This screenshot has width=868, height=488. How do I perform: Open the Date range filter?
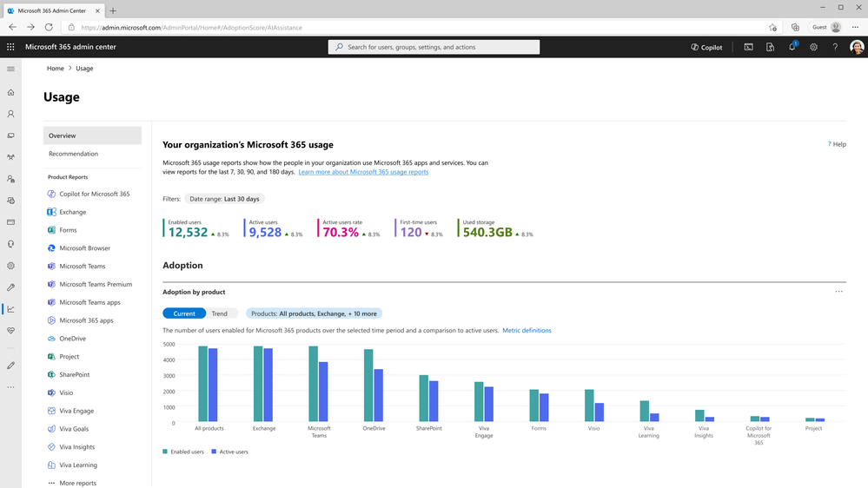pos(224,199)
